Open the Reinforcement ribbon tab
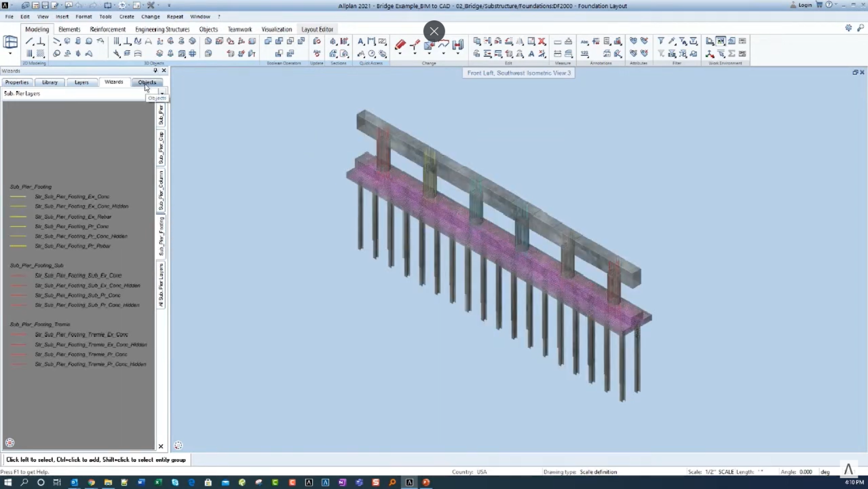The height and width of the screenshot is (489, 868). pyautogui.click(x=107, y=29)
